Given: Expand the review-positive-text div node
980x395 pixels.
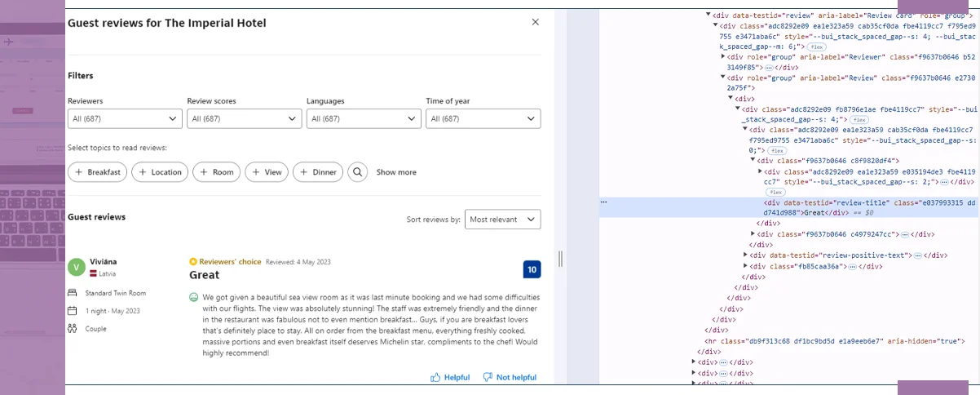Looking at the screenshot, I should tap(746, 255).
